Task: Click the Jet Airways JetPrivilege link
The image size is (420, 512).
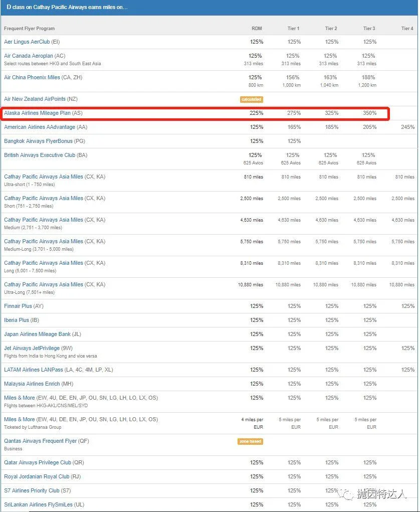Action: (x=32, y=348)
